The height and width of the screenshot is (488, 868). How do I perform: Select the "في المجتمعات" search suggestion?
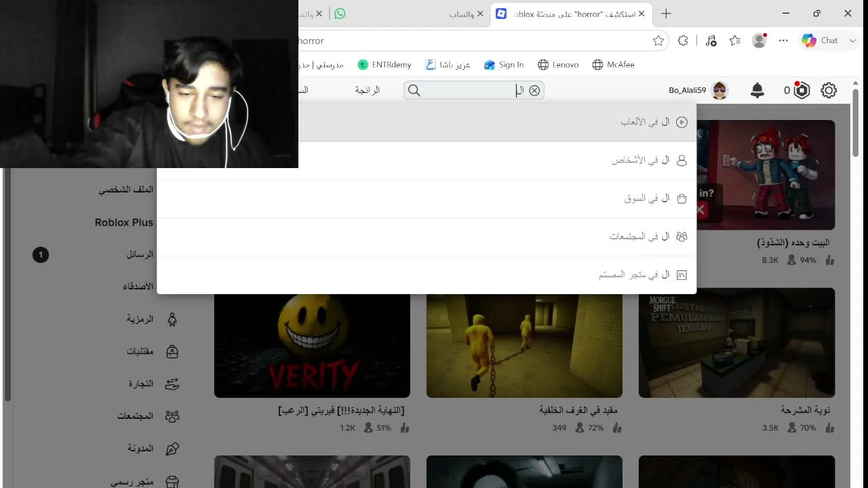pos(427,237)
